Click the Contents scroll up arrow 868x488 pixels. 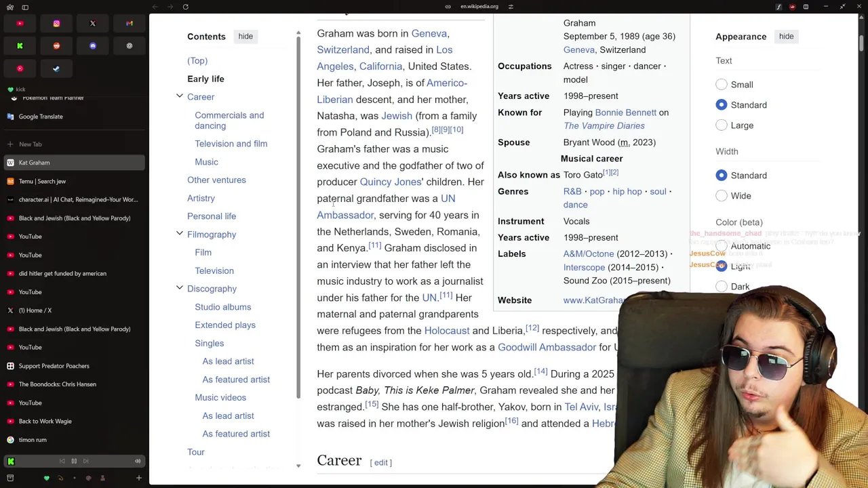[x=298, y=32]
